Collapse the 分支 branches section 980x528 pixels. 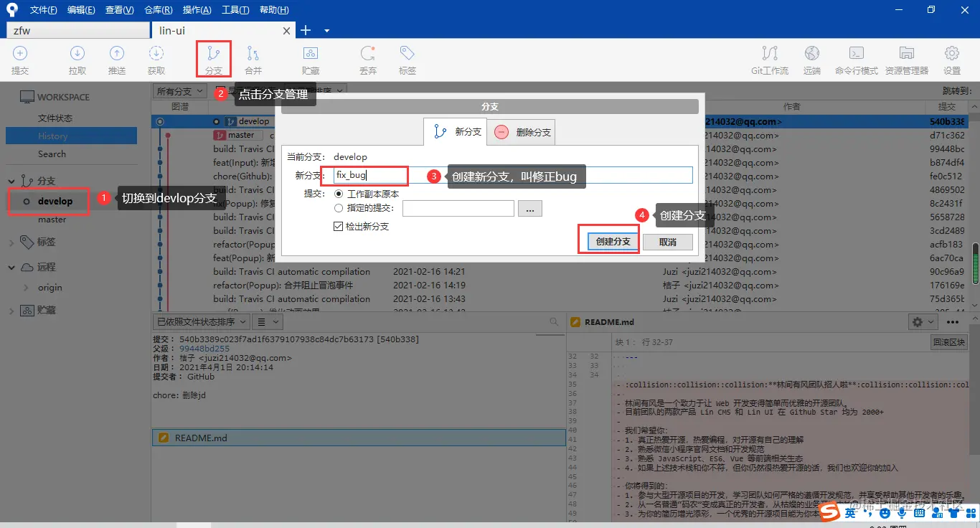11,181
